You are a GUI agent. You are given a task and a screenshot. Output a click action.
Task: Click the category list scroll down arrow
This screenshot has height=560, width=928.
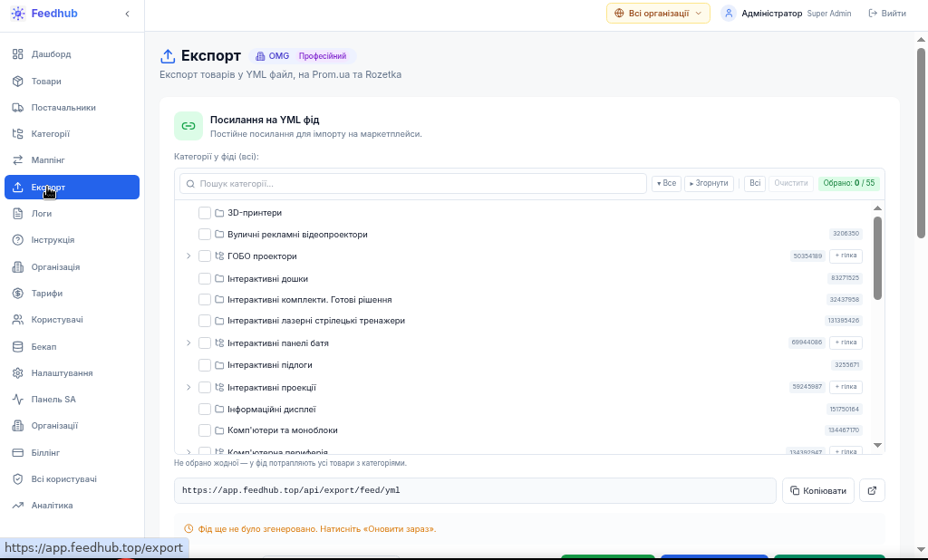[x=877, y=445]
